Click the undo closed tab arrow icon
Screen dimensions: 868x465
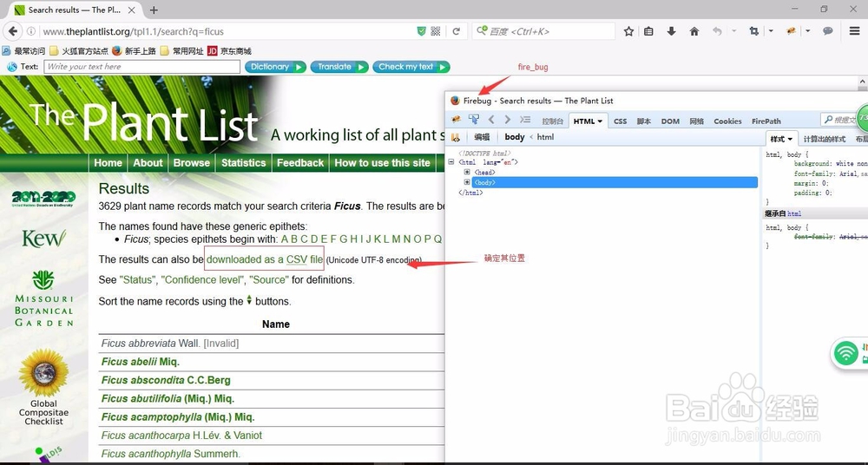[718, 31]
